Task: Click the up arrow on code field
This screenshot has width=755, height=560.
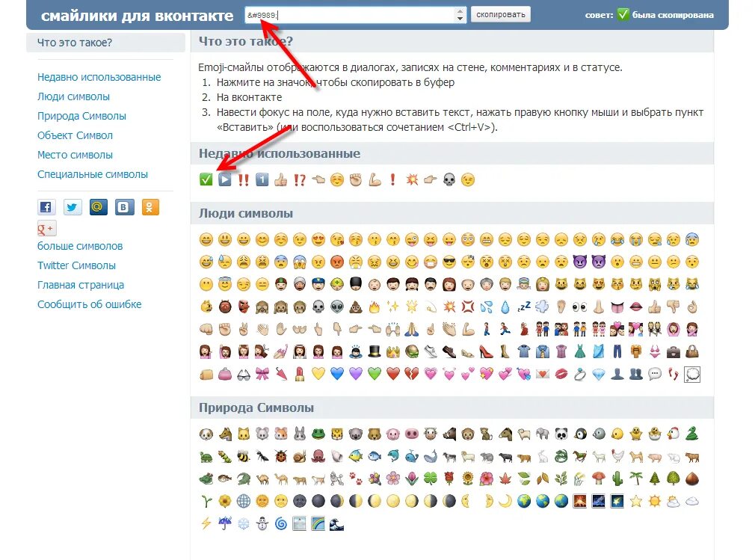Action: tap(460, 11)
